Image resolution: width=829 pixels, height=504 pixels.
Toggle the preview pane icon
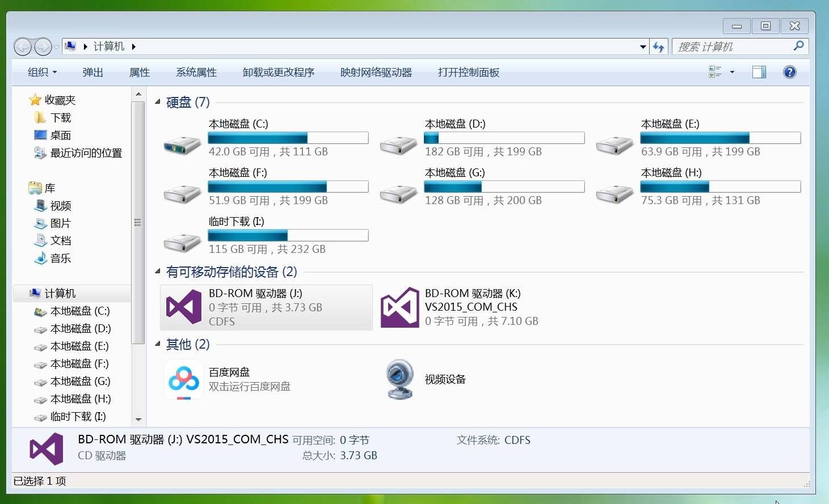click(x=759, y=72)
